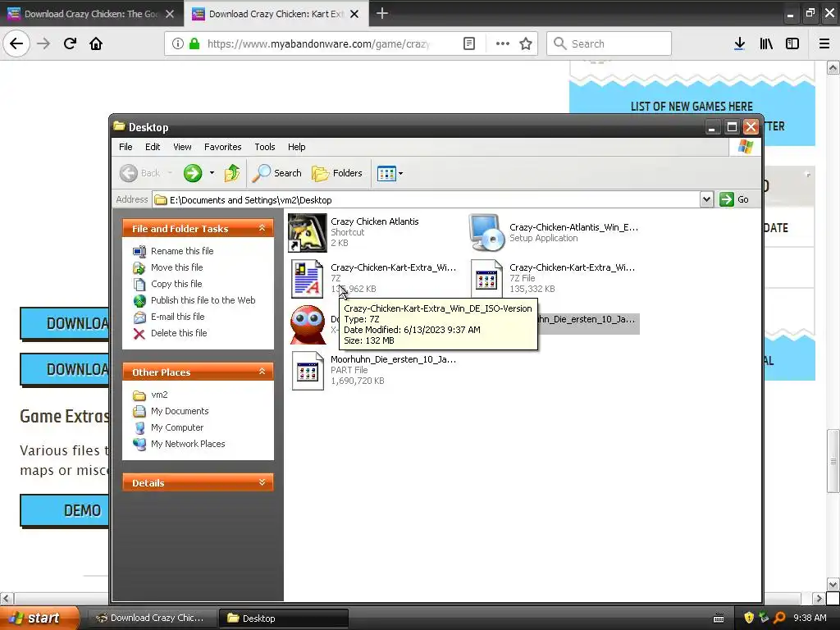Viewport: 840px width, 630px height.
Task: Go to Firefox home page
Action: tap(96, 43)
